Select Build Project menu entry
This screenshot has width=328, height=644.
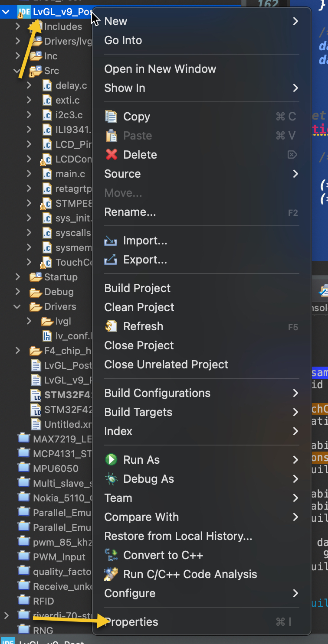pyautogui.click(x=138, y=288)
